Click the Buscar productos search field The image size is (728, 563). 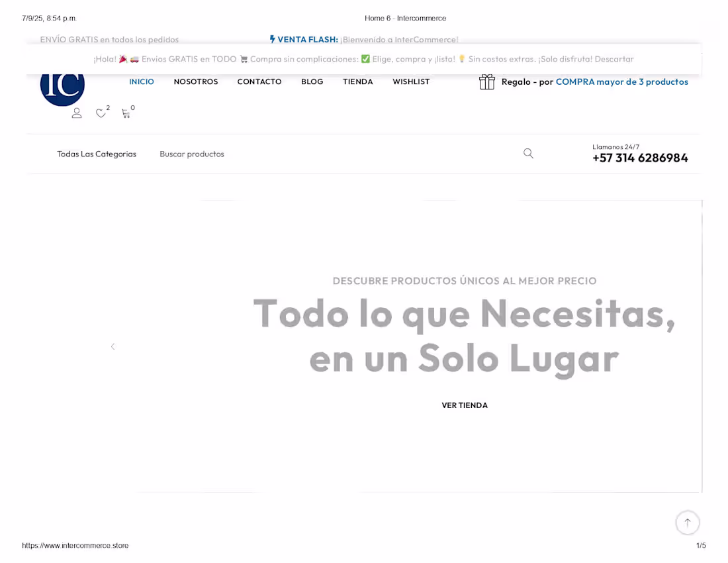(x=192, y=154)
